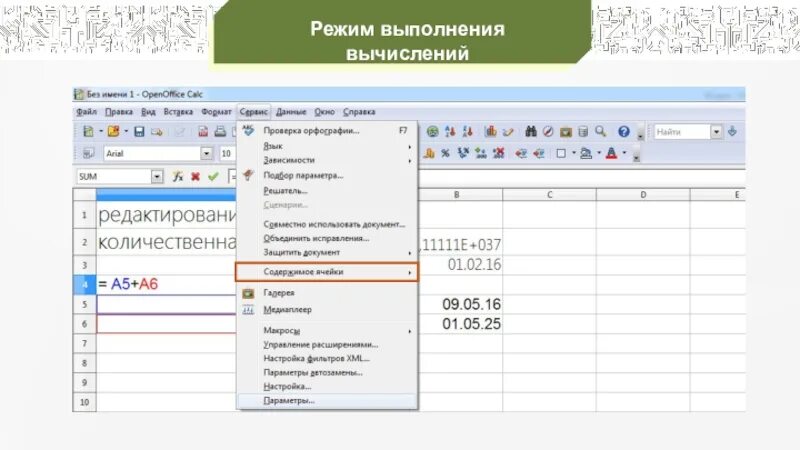Open the Background Color arrow dropdown
Image resolution: width=800 pixels, height=450 pixels.
click(x=598, y=153)
